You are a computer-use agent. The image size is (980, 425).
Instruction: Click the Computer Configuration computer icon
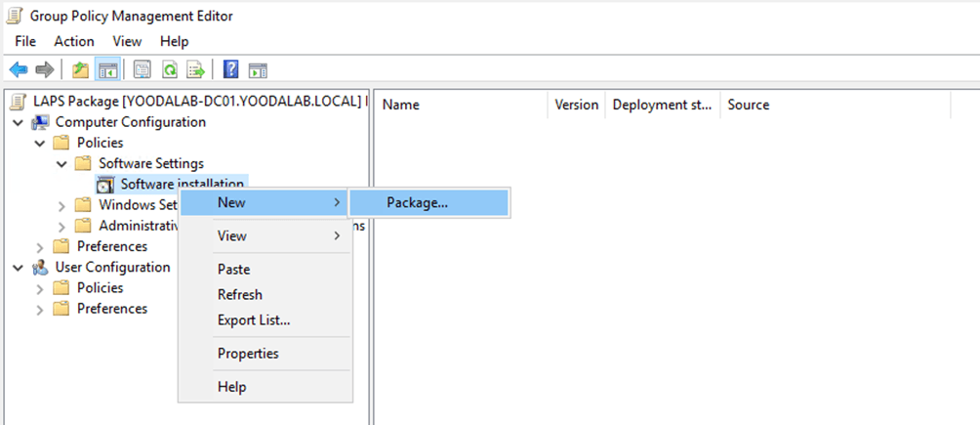click(41, 122)
